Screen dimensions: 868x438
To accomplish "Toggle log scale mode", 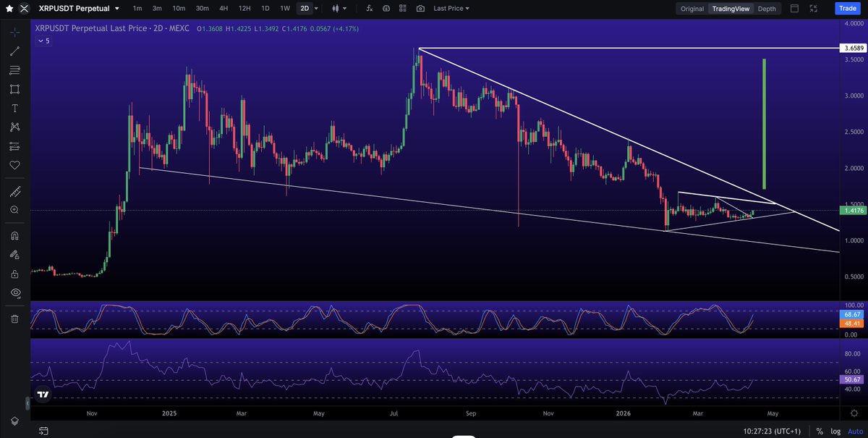I will pos(835,431).
